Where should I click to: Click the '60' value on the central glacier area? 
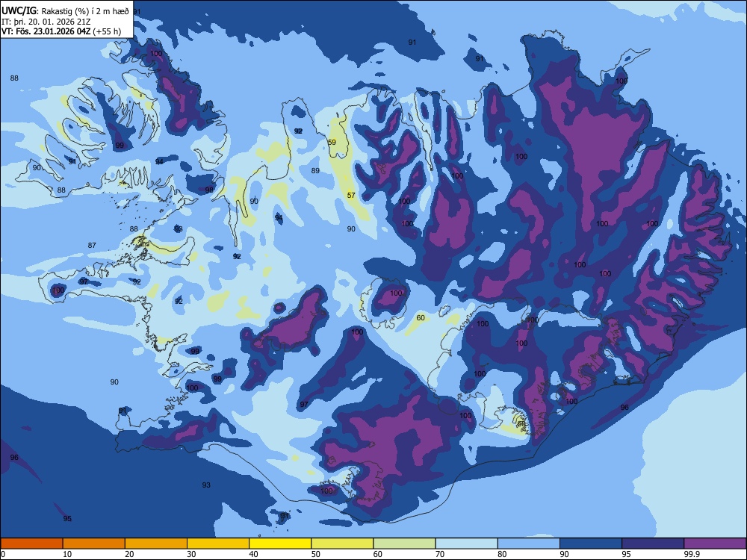point(421,317)
